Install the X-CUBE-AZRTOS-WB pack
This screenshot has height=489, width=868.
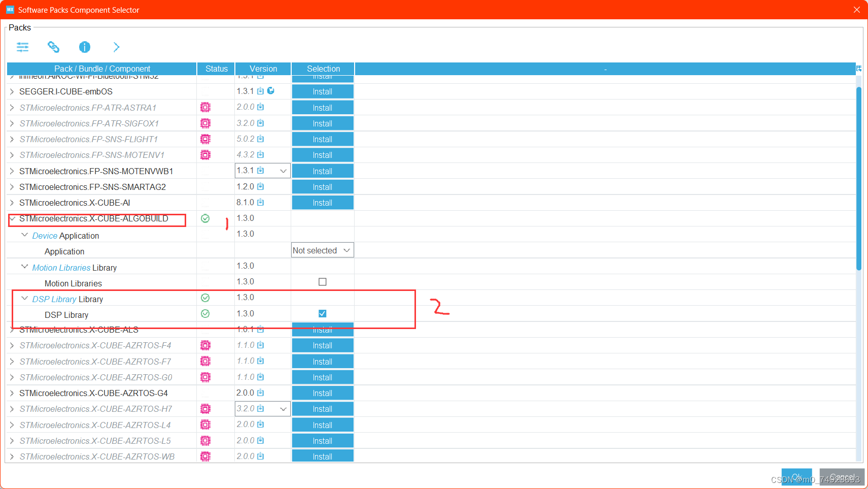323,457
